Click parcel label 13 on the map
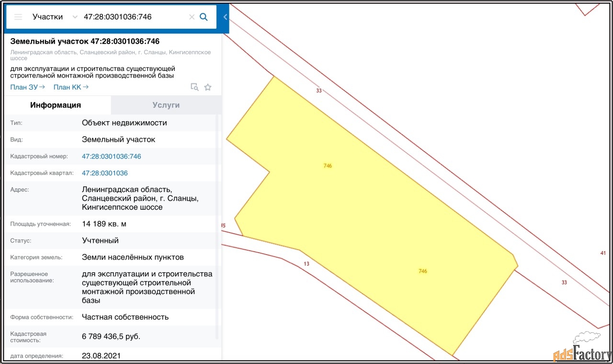The image size is (613, 364). [x=306, y=264]
